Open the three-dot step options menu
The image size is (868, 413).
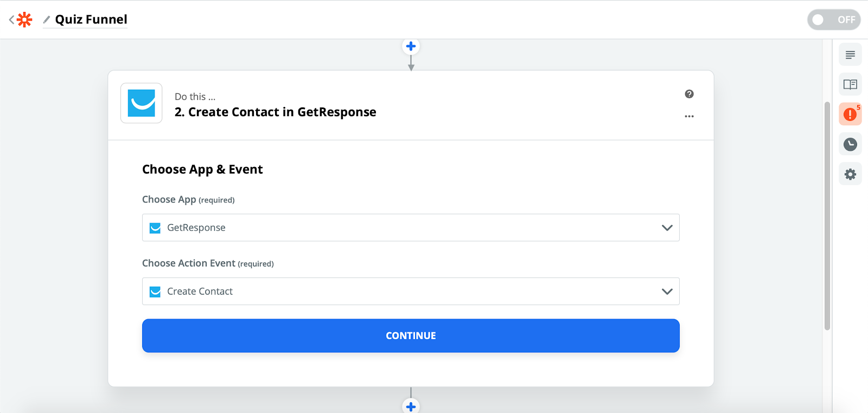689,116
